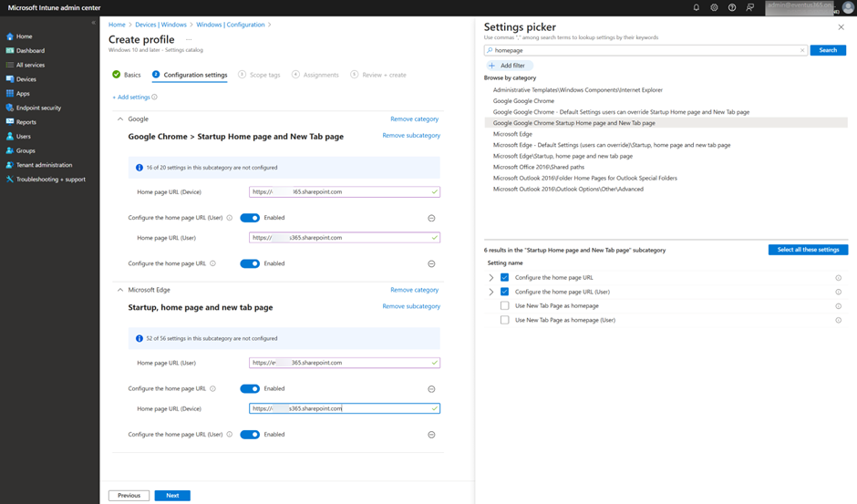The width and height of the screenshot is (857, 504).
Task: Go to Assignments step
Action: point(315,75)
